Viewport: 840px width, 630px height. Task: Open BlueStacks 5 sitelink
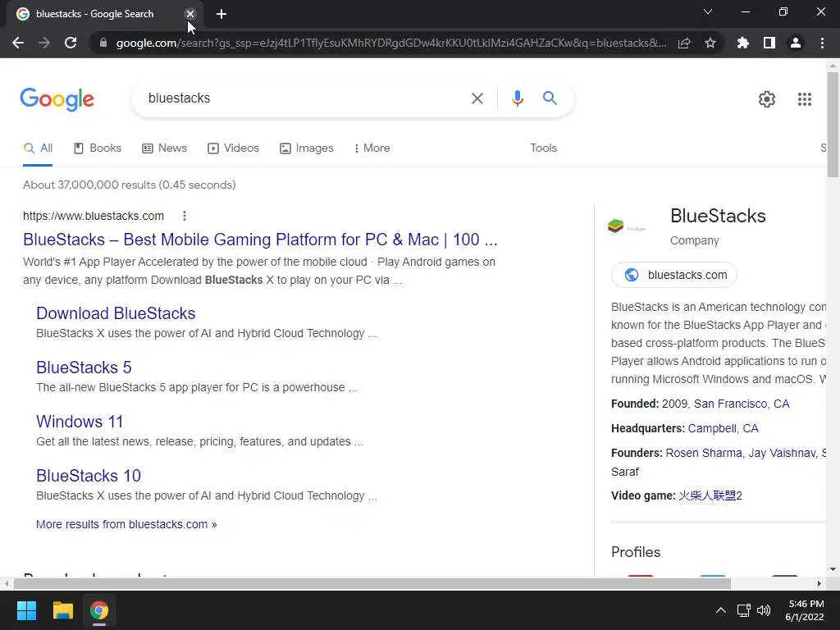click(x=84, y=367)
